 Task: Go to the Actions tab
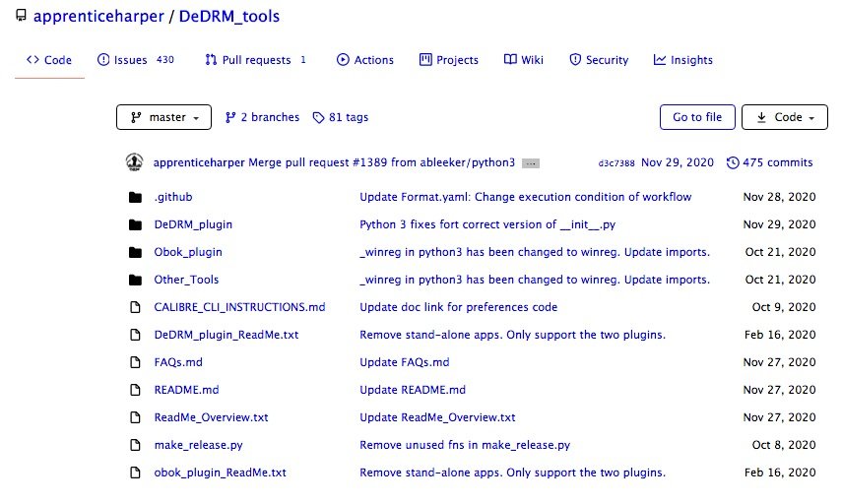tap(365, 60)
